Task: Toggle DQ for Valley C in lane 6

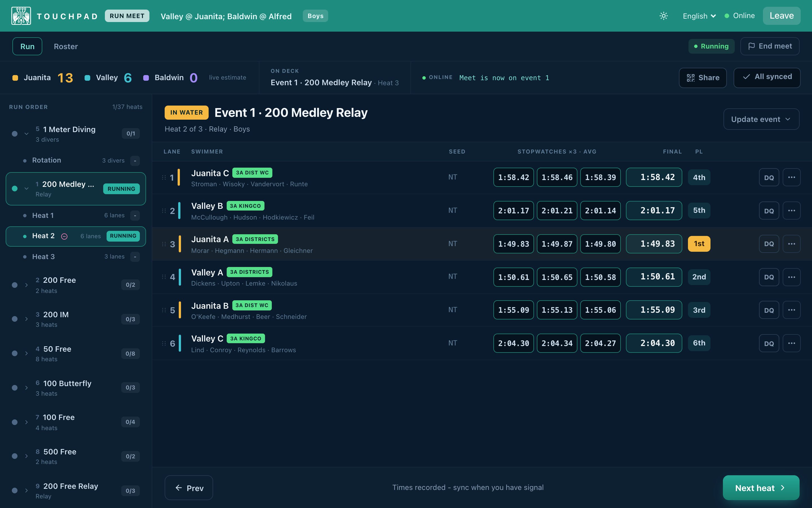Action: (769, 343)
